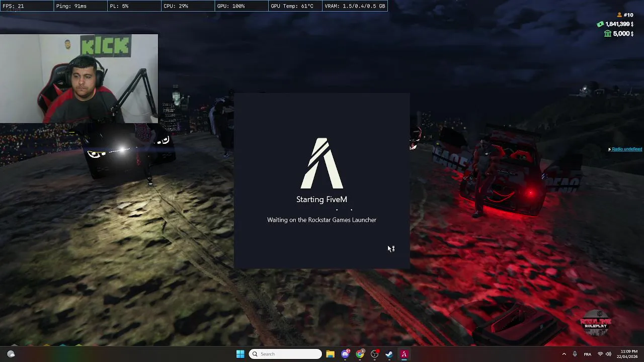Open OBS Studio from the taskbar
Image resolution: width=644 pixels, height=362 pixels.
(x=374, y=354)
